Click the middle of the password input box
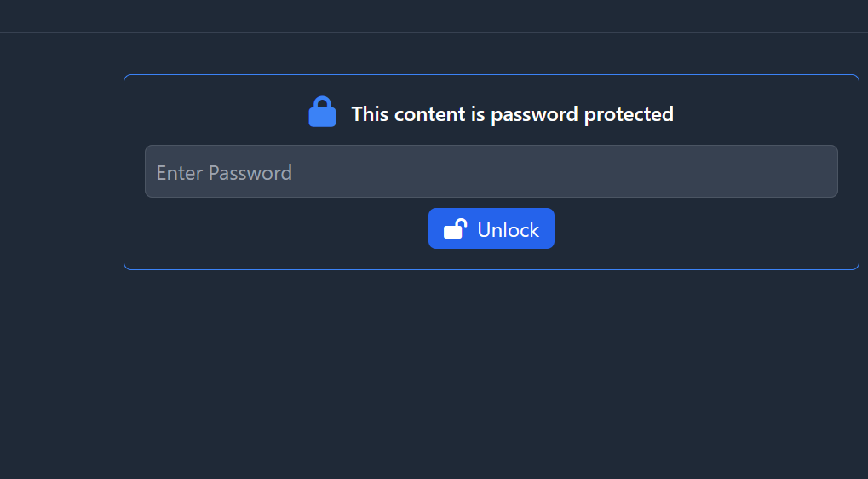 click(x=491, y=171)
